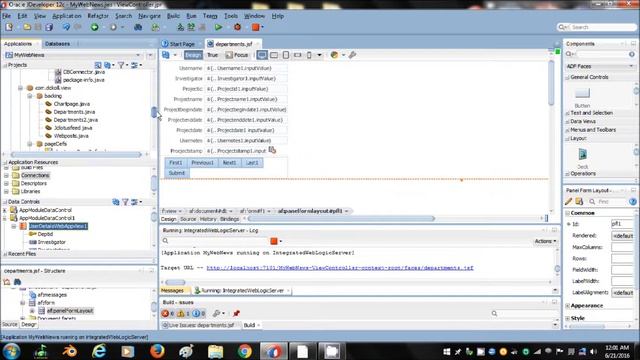640x360 pixels.
Task: Toggle Design view button in editor toolbar
Action: point(193,55)
